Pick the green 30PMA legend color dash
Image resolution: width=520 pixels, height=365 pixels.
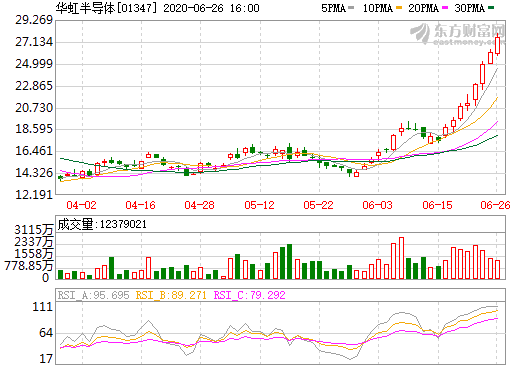(491, 8)
